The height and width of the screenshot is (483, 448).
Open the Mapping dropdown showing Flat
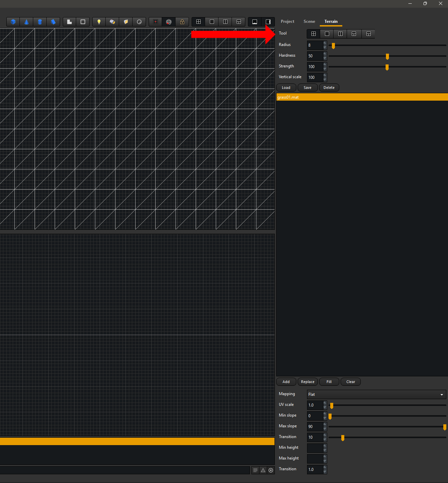[x=376, y=394]
